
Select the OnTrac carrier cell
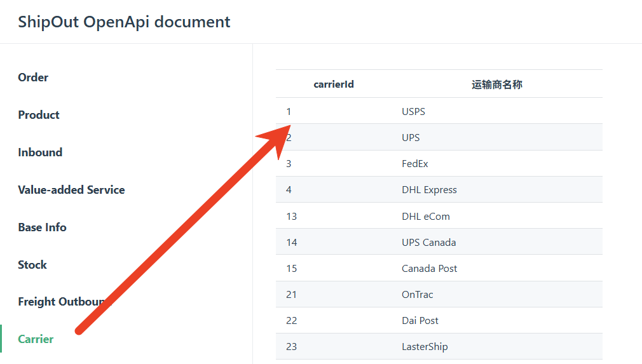(417, 295)
